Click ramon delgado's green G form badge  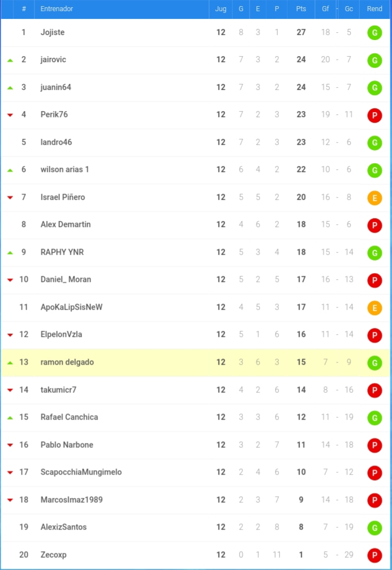click(375, 363)
